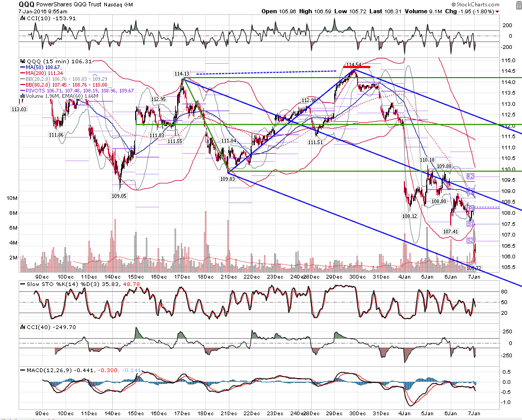The height and width of the screenshot is (420, 522).
Task: Click the 114.54 high price label
Action: pyautogui.click(x=353, y=64)
